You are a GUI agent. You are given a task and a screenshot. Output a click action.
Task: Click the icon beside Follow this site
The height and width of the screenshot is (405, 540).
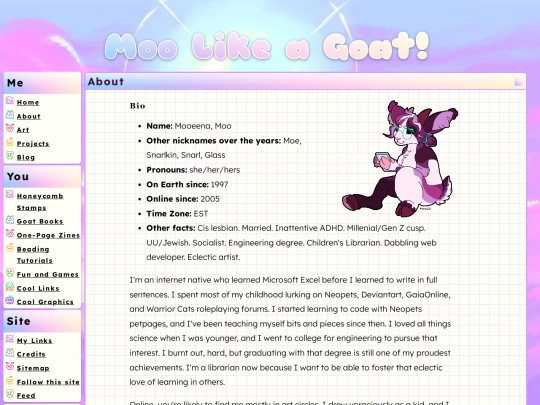coord(10,380)
